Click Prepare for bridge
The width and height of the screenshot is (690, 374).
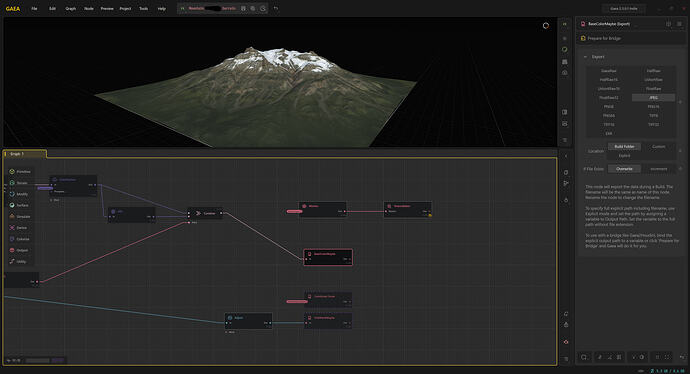tap(604, 38)
